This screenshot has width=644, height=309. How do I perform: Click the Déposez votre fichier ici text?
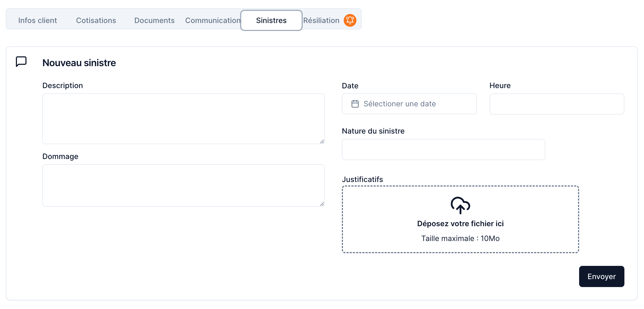(460, 224)
